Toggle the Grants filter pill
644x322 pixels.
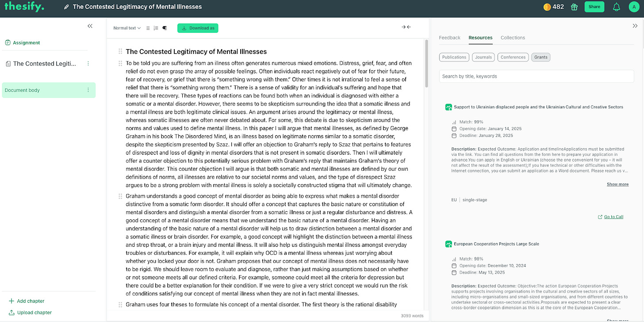[x=540, y=57]
